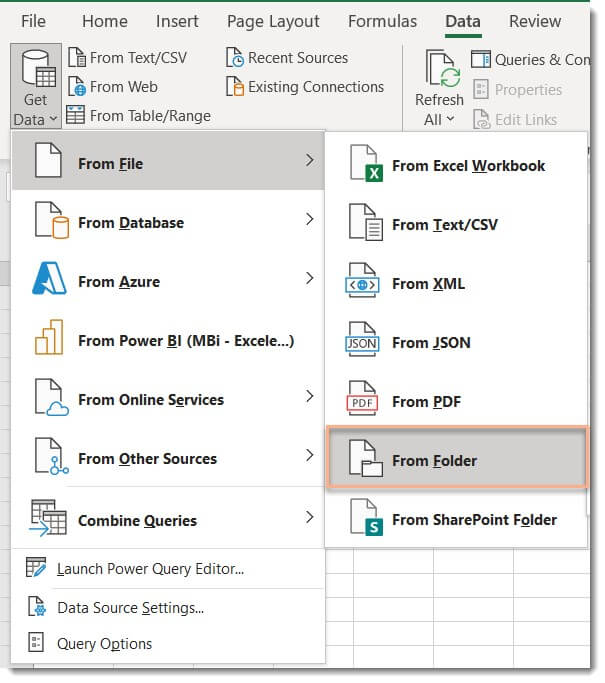Select the From File menu entry
The height and width of the screenshot is (683, 605).
tap(168, 161)
